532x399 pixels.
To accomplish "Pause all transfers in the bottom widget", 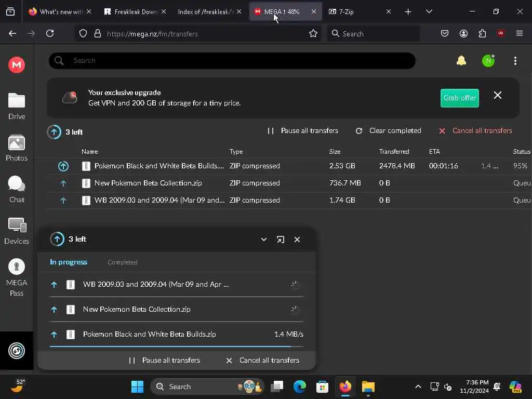I will 165,361.
